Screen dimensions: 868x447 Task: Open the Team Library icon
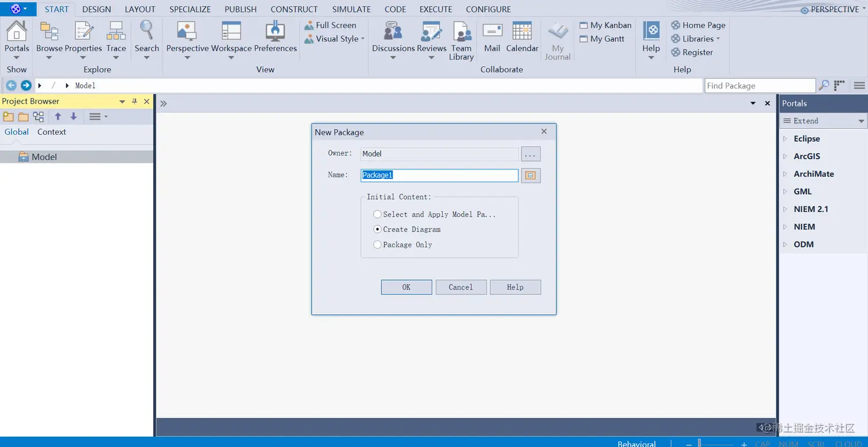[x=462, y=32]
